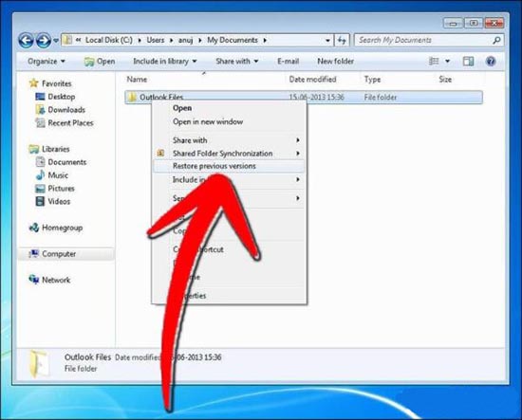Image resolution: width=522 pixels, height=420 pixels.
Task: Select anuj in address path
Action: 185,40
